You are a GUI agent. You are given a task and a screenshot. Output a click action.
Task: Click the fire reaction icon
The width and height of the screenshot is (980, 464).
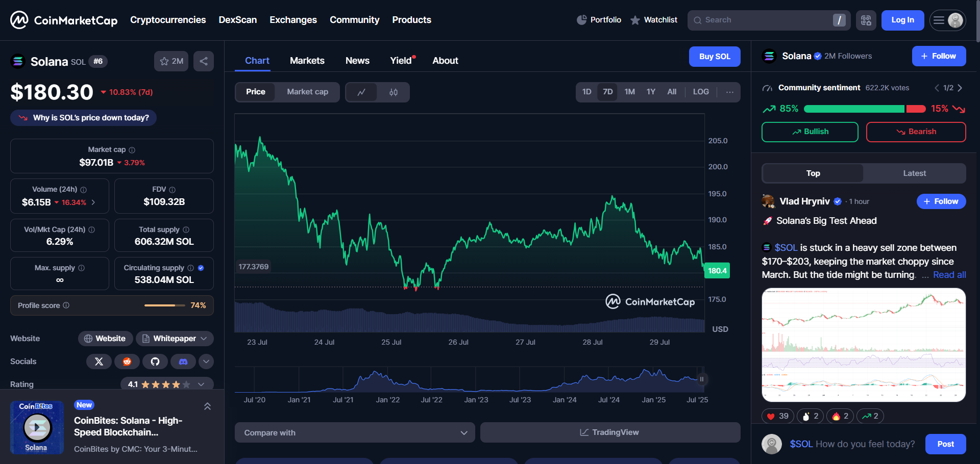coord(840,416)
